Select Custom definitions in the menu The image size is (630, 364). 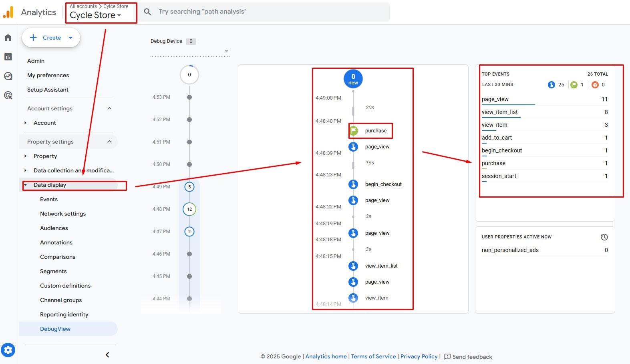[x=65, y=286]
